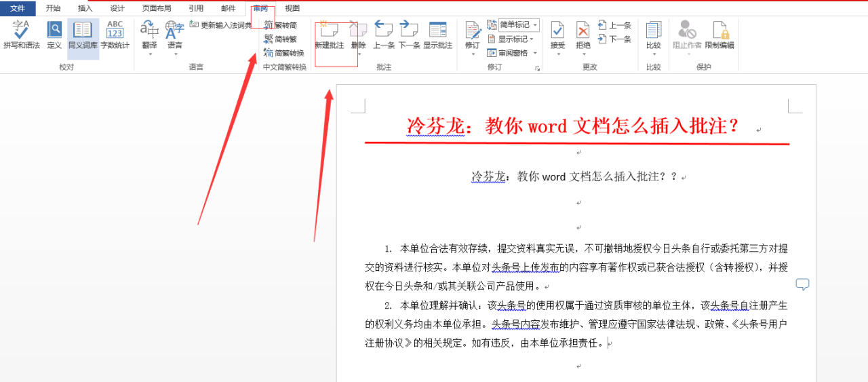Switch to the 引用 references tab
The height and width of the screenshot is (382, 868).
[196, 8]
